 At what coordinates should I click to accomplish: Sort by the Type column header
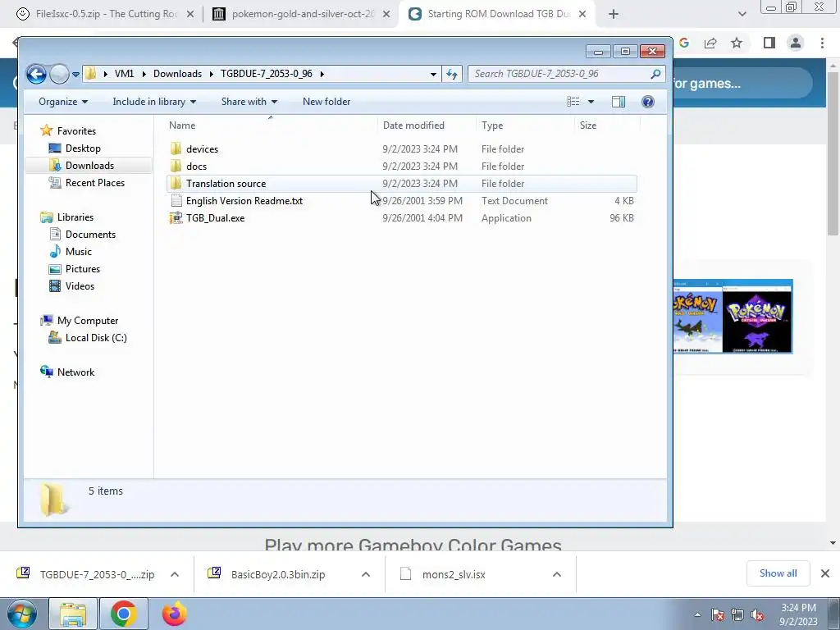coord(525,126)
